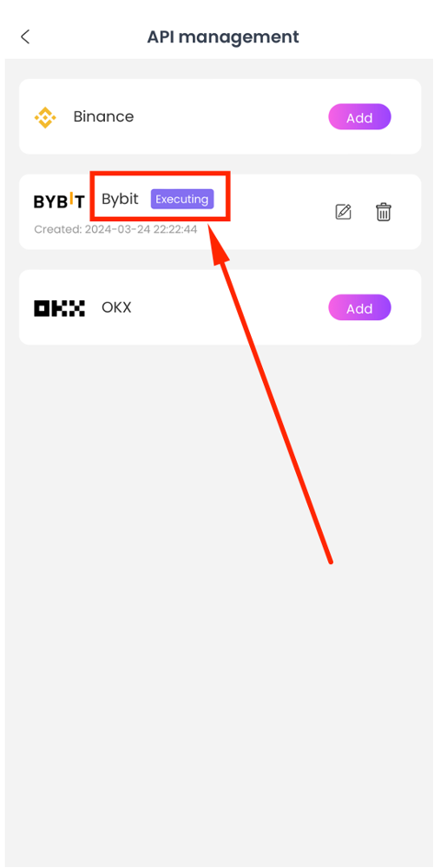Click the API management page title
Viewport: 434px width, 868px height.
(x=223, y=37)
